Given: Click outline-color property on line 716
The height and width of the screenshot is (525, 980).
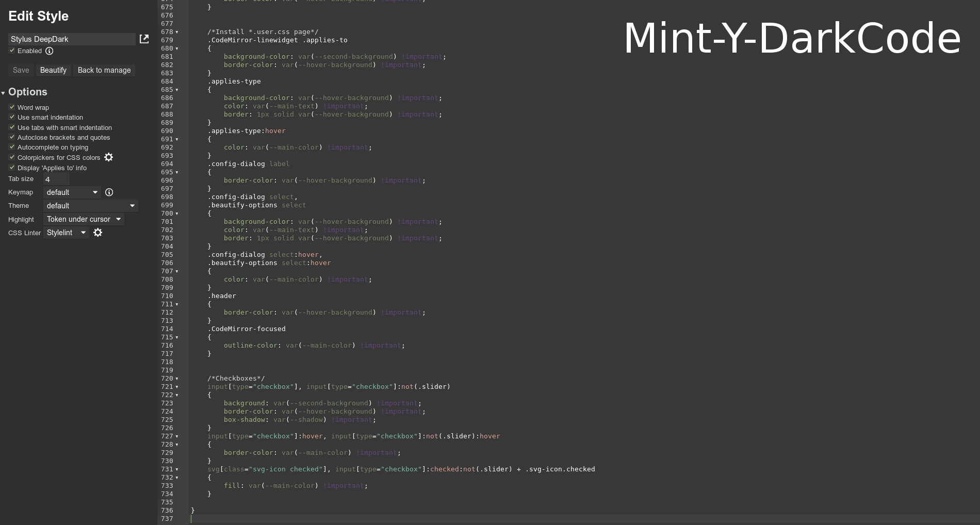Looking at the screenshot, I should tap(251, 346).
